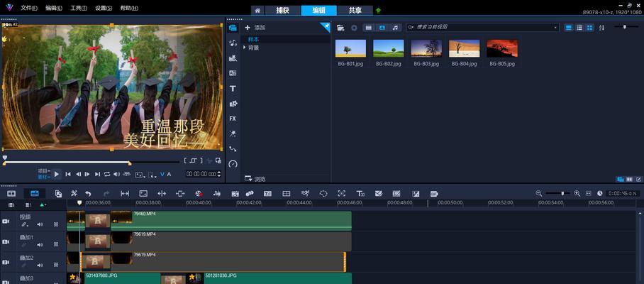Adjust the timeline zoom slider

(564, 193)
